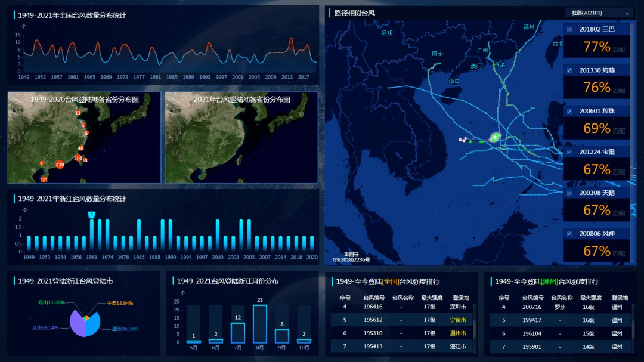
Task: Click the 1961 bar in Zhejiang typhoon chart
Action: [x=92, y=234]
